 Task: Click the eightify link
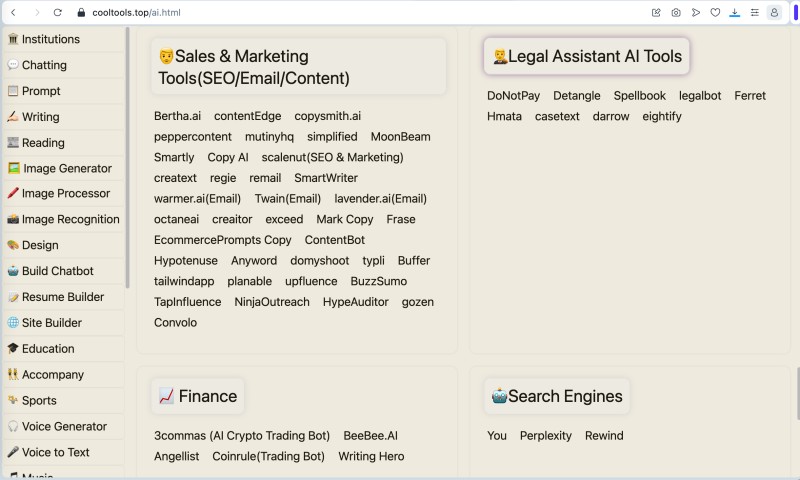pyautogui.click(x=662, y=116)
